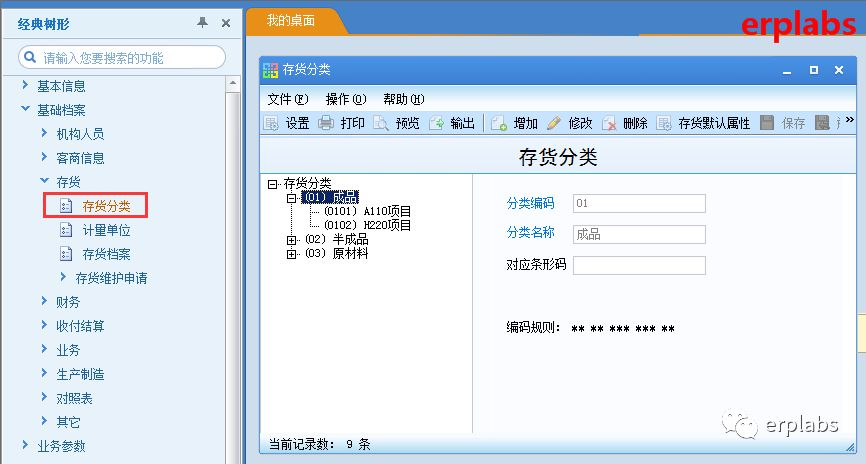Screen dimensions: 866x464
Task: Expand the 基本信息 node
Action: [x=25, y=85]
